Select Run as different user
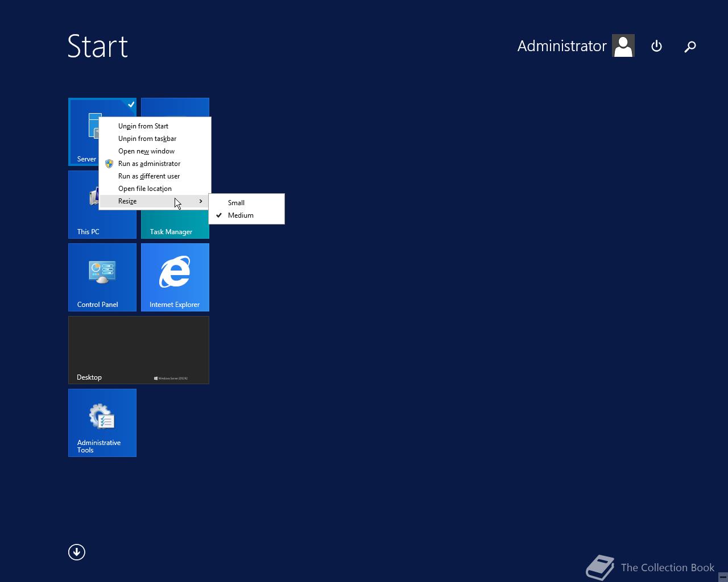 point(155,176)
